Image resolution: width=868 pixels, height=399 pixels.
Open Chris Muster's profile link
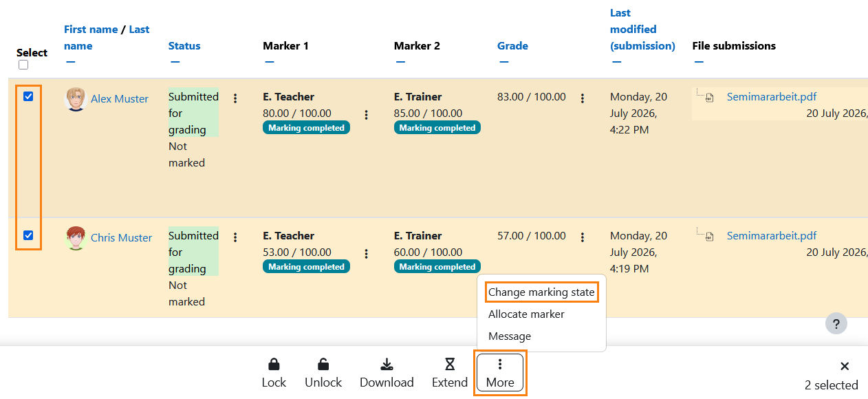click(121, 238)
